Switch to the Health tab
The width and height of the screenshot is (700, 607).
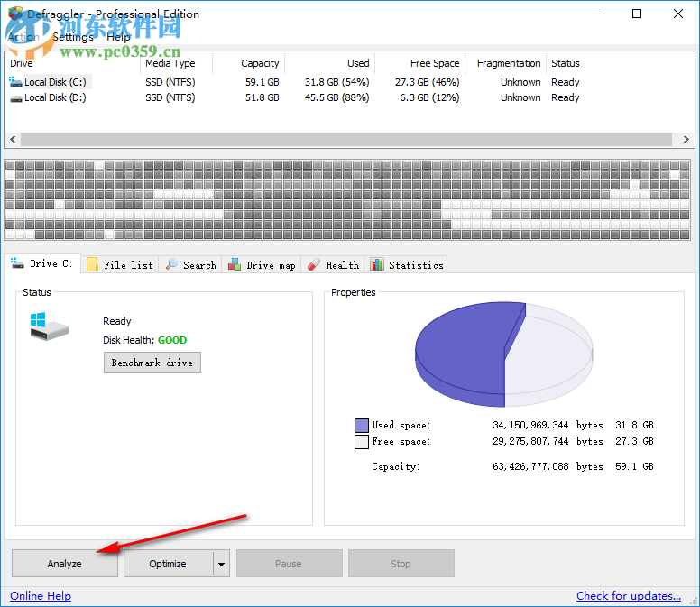[x=333, y=264]
